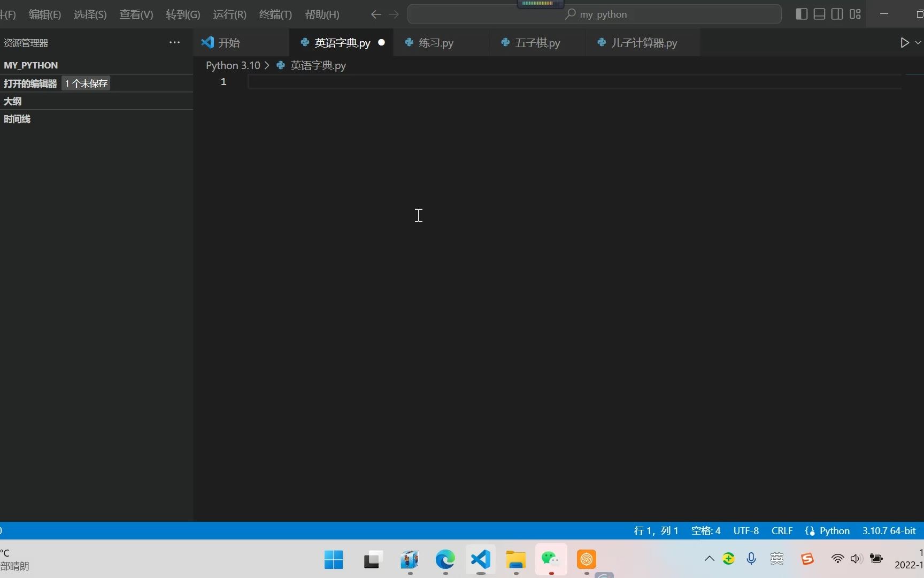This screenshot has height=578, width=924.
Task: Click 空格: 4 indentation indicator
Action: [705, 530]
